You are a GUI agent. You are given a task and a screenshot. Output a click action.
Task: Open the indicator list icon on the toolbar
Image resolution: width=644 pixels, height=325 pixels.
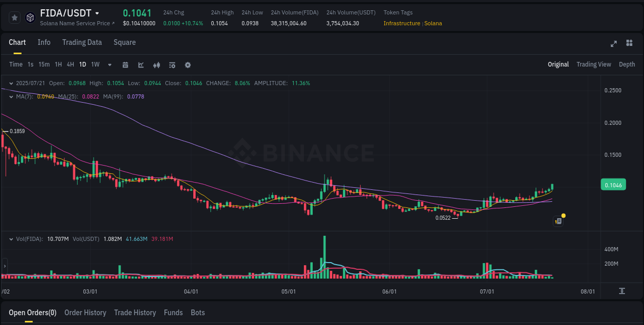pyautogui.click(x=172, y=65)
